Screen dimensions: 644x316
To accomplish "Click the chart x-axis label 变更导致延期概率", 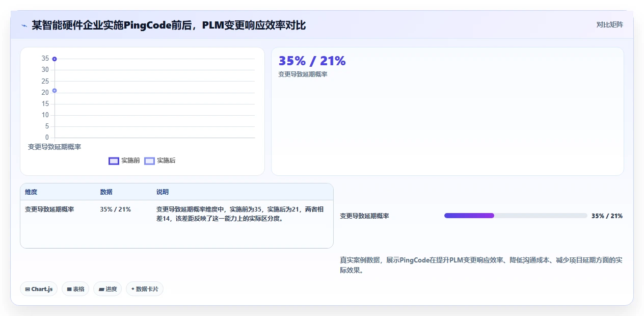I will click(55, 147).
